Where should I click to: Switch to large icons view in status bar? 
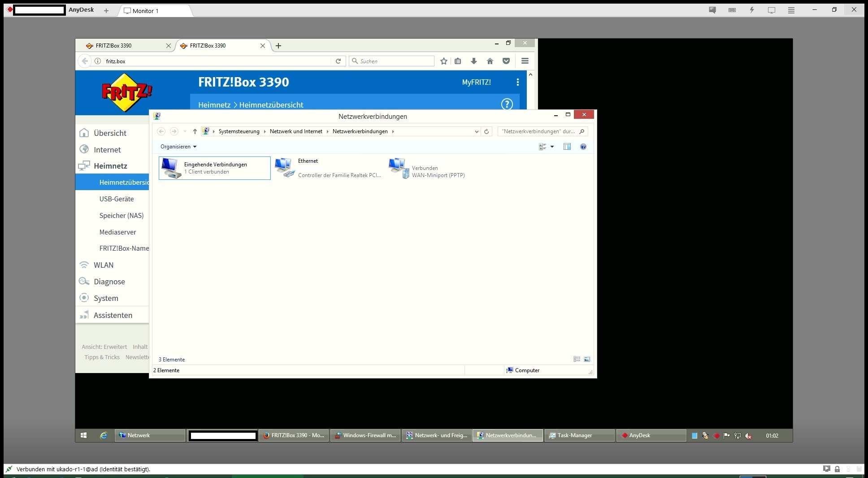click(x=587, y=359)
